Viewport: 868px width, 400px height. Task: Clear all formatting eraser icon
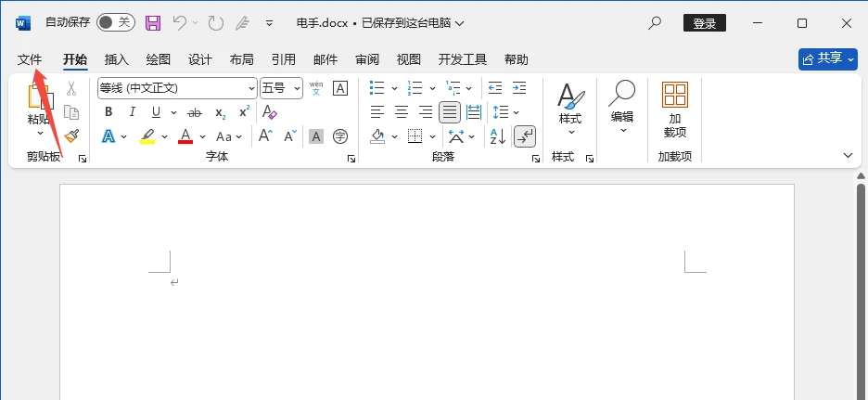coord(270,112)
